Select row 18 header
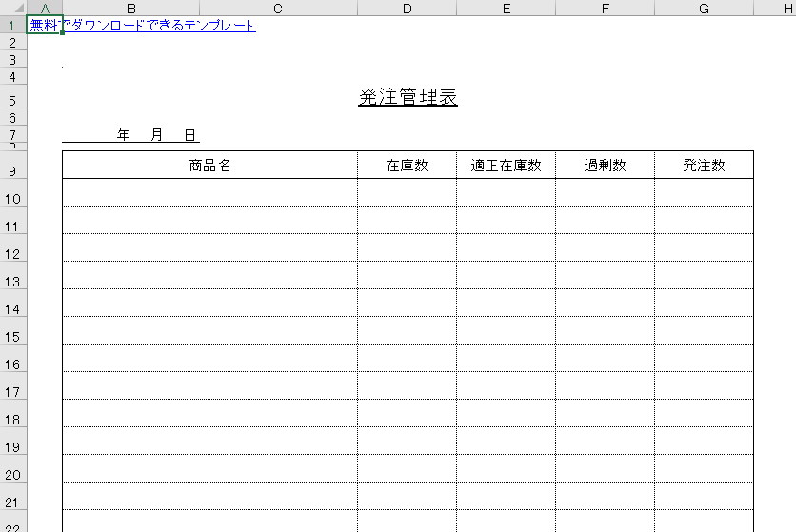Screen dimensions: 796x532 coord(12,413)
